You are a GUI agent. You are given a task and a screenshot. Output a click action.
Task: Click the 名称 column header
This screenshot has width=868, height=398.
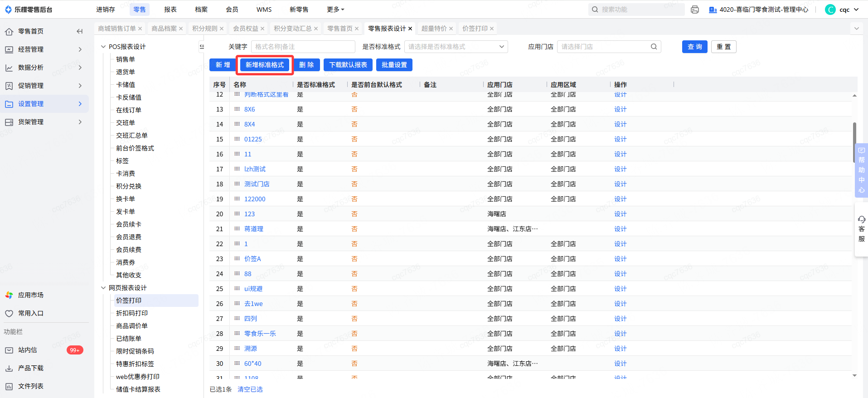coord(240,85)
